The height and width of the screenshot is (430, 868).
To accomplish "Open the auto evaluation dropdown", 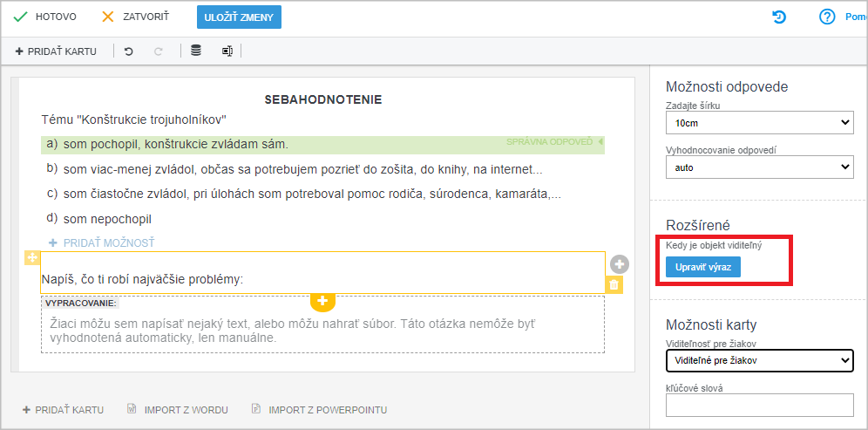I will pyautogui.click(x=760, y=167).
